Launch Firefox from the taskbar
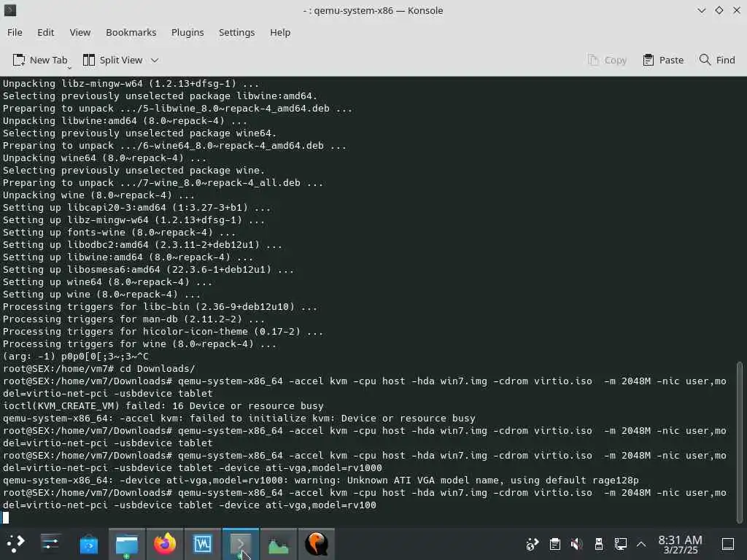The image size is (747, 560). (x=164, y=544)
